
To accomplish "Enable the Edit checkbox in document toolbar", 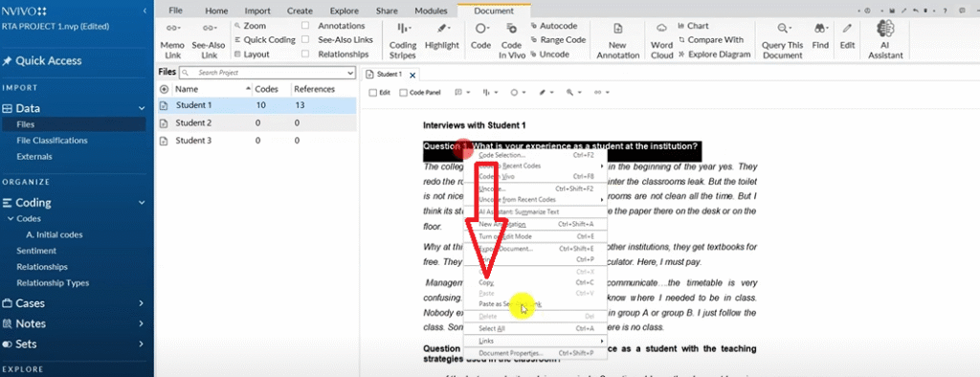I will (373, 93).
